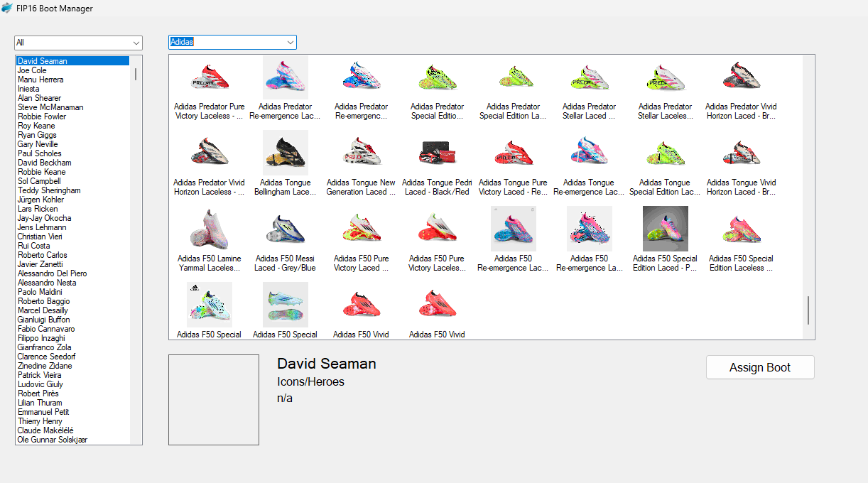Select the Adidas Tongue Vivid Horizon Laced boot
Image resolution: width=868 pixels, height=483 pixels.
pyautogui.click(x=742, y=164)
